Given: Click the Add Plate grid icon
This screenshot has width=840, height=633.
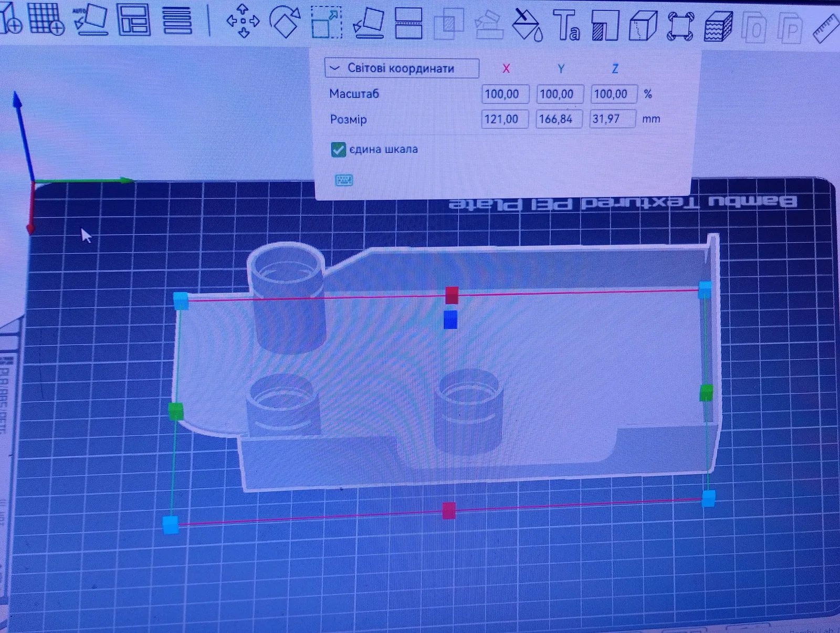Looking at the screenshot, I should [46, 19].
